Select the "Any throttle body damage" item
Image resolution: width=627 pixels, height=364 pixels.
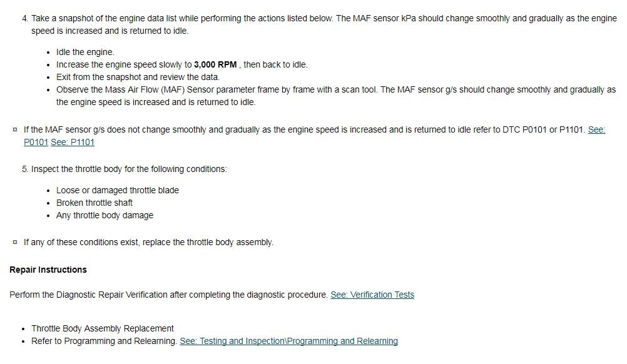(104, 215)
